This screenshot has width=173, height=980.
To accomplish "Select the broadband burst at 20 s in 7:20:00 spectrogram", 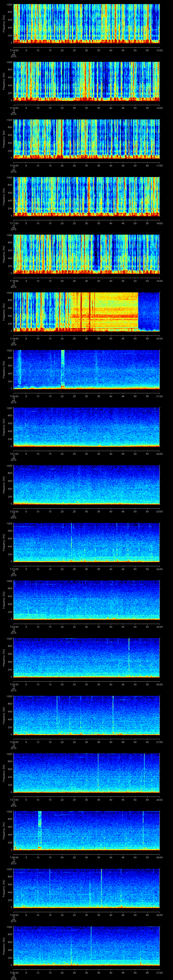I will (x=63, y=369).
